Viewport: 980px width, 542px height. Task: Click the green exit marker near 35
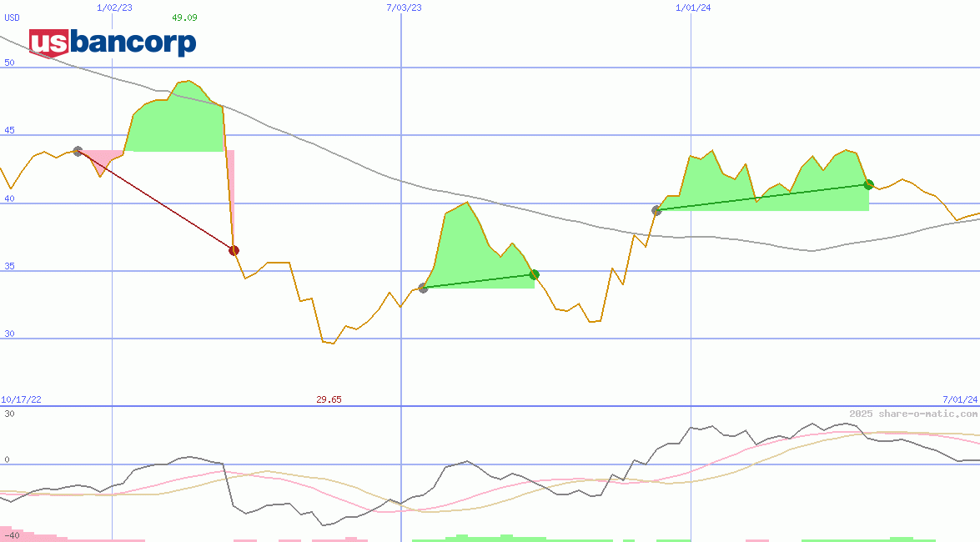point(535,274)
